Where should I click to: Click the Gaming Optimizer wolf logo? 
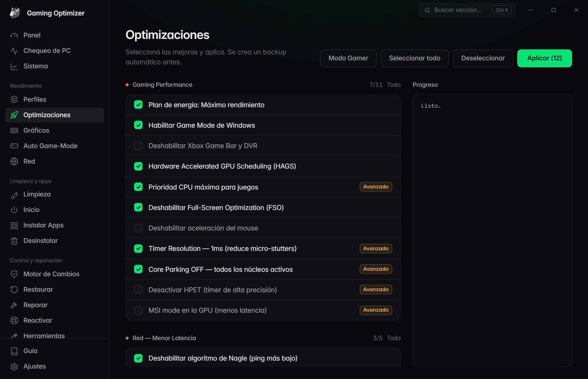point(15,13)
